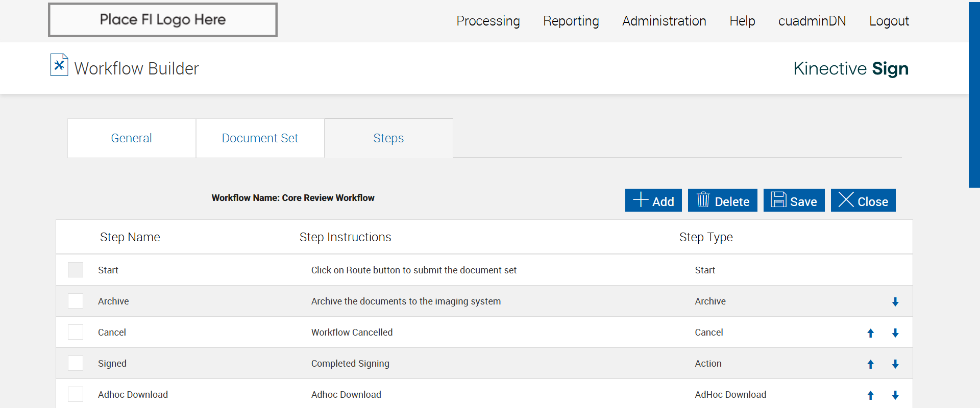Switch to the General tab
The height and width of the screenshot is (408, 980).
(x=131, y=138)
